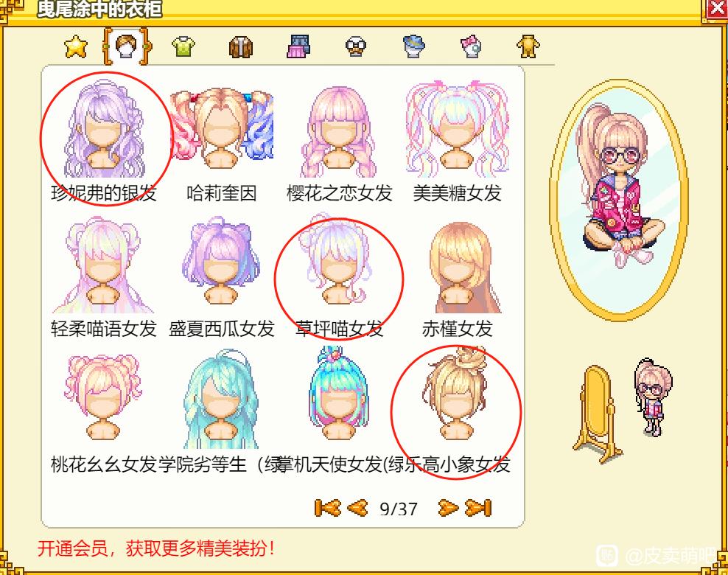Open the blue hat category

414,46
